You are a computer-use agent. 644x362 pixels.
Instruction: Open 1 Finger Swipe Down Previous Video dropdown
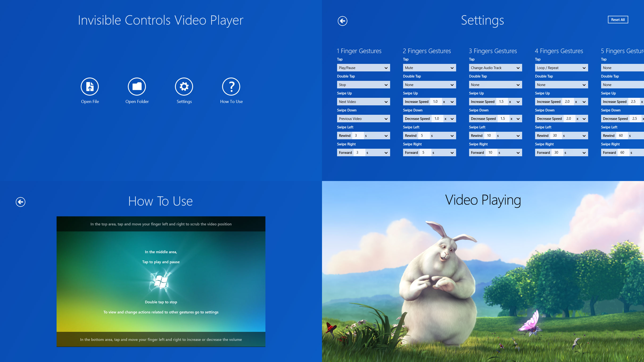[363, 119]
